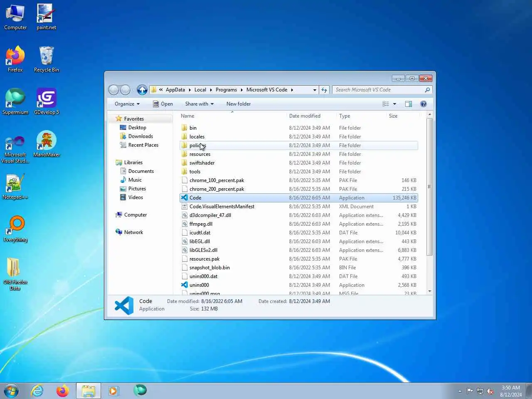Sort by the Name column header

232,116
